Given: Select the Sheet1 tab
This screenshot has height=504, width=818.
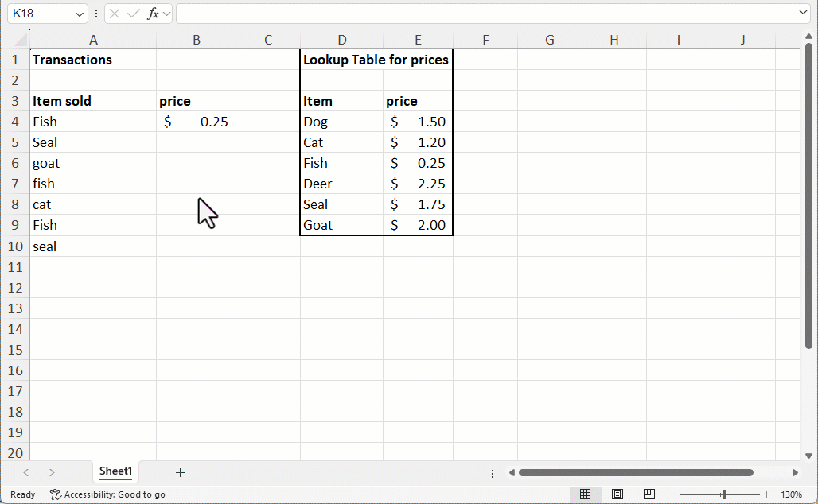Looking at the screenshot, I should [115, 471].
